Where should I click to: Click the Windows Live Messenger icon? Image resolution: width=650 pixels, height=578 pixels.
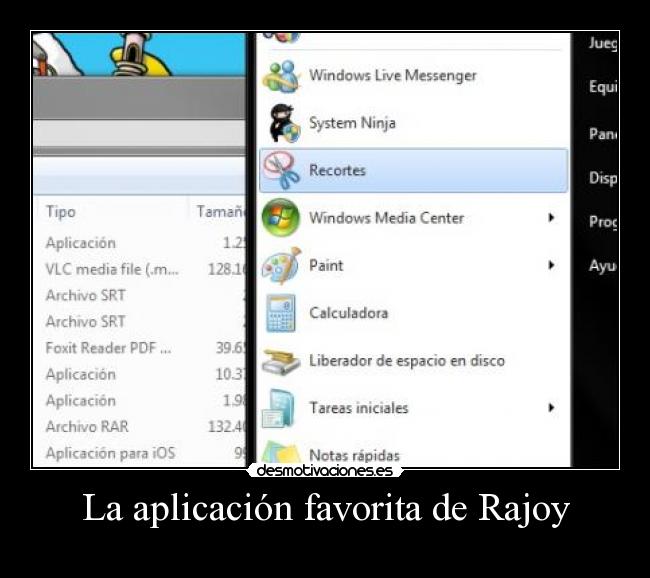(x=281, y=76)
